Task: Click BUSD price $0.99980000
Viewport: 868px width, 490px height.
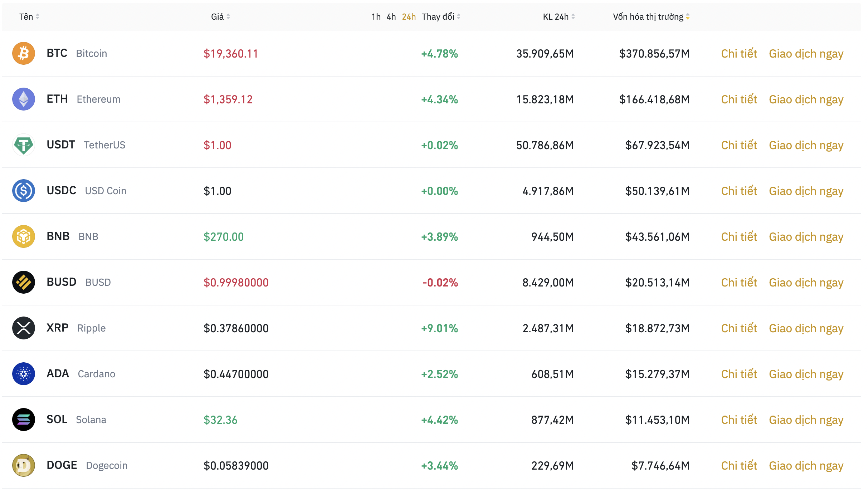Action: point(236,283)
